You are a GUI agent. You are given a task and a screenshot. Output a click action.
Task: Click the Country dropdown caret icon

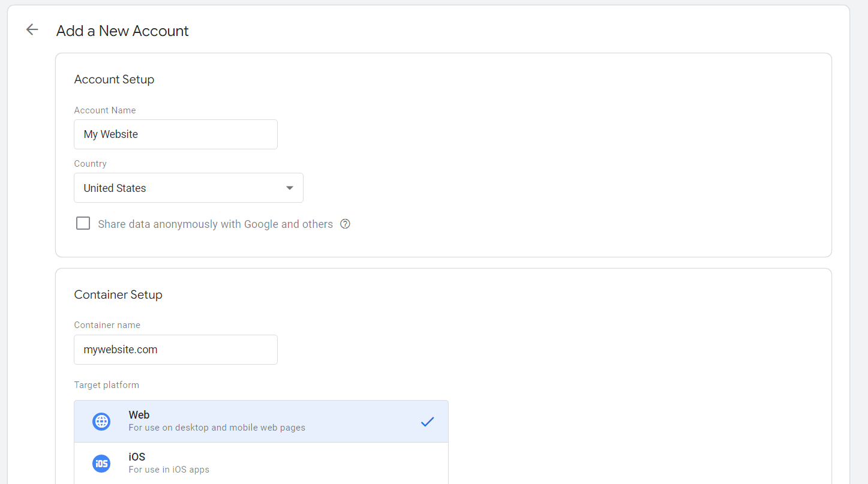click(290, 188)
